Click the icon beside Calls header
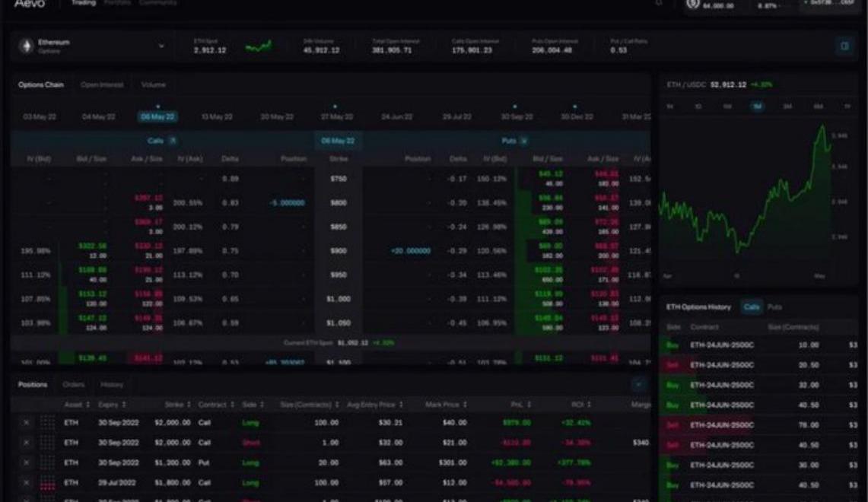This screenshot has height=502, width=868. coord(173,141)
